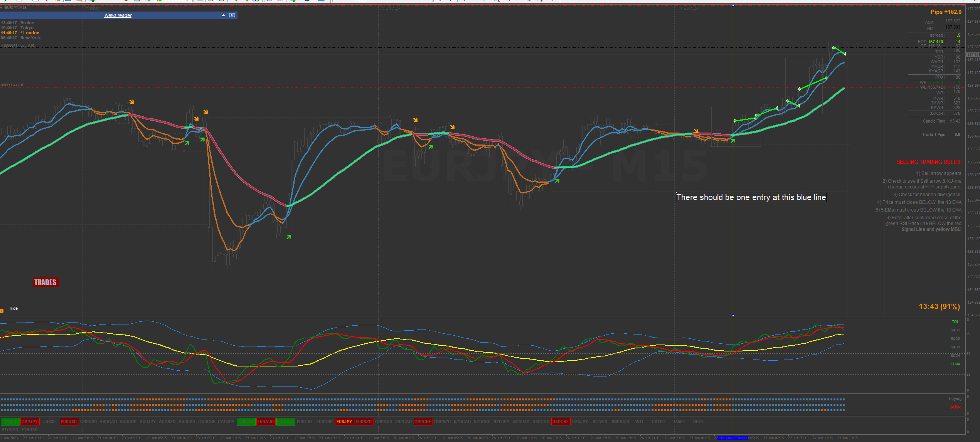Close the News reader panel

point(232,15)
